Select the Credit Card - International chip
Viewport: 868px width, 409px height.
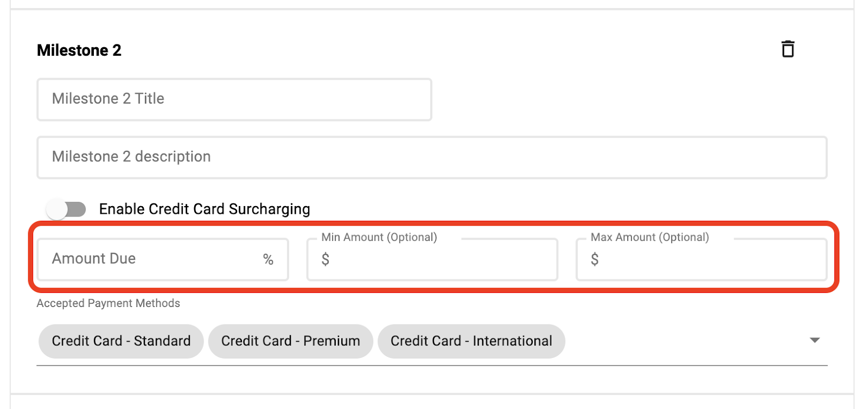[x=471, y=341]
